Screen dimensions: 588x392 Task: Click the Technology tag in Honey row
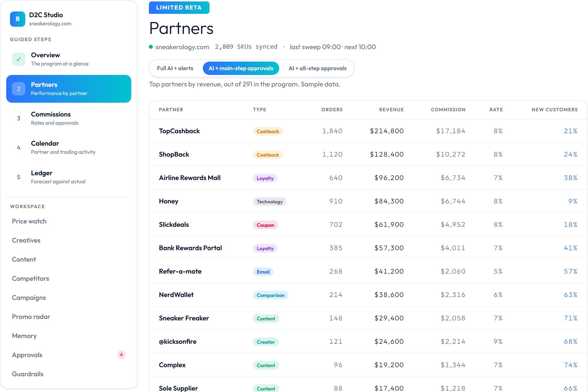[x=270, y=201]
